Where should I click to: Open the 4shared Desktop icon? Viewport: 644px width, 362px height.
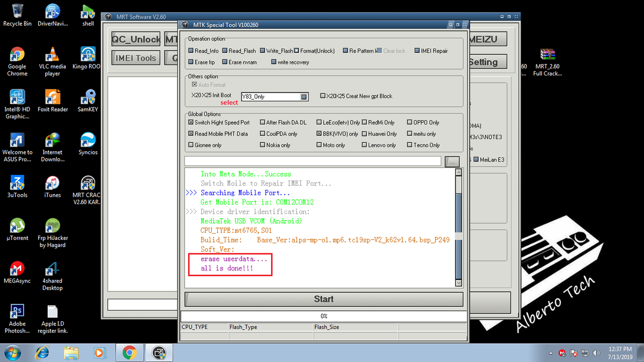(x=52, y=276)
